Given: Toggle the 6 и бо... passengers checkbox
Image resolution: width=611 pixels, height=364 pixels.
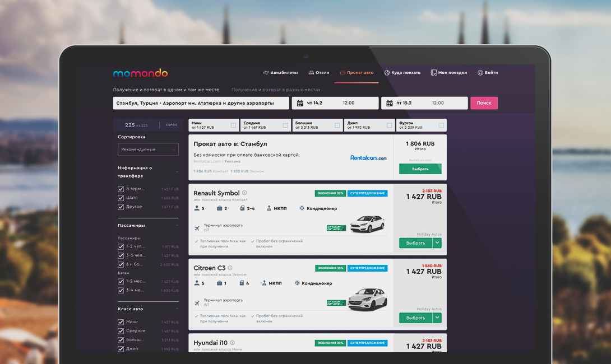Looking at the screenshot, I should tap(121, 264).
